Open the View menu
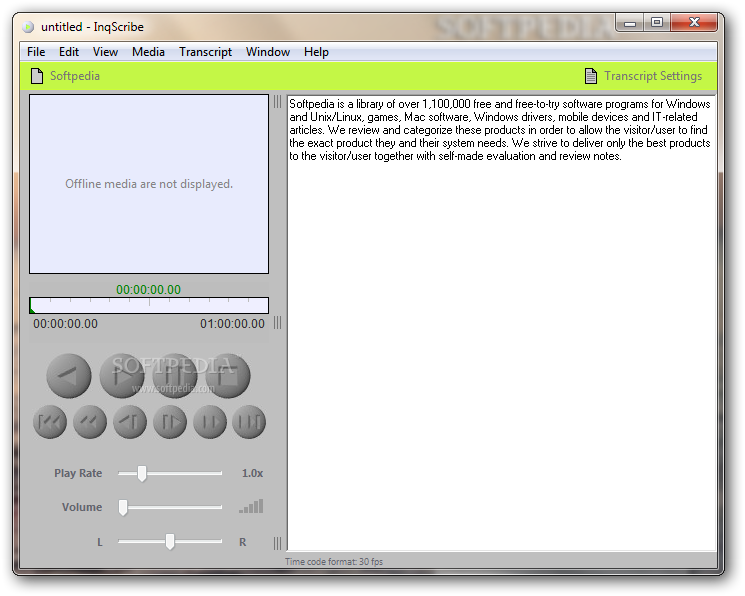Screen dimensions: 745x596 click(x=105, y=52)
